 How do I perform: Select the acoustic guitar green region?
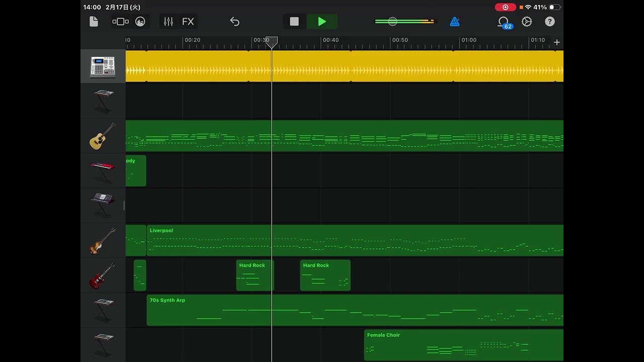[x=345, y=136]
